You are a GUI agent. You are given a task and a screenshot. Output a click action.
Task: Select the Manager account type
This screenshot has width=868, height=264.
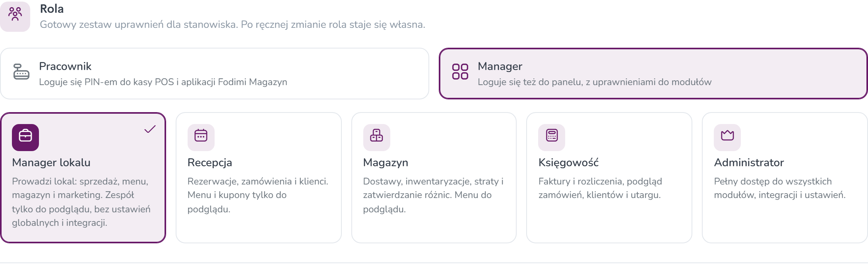(653, 74)
